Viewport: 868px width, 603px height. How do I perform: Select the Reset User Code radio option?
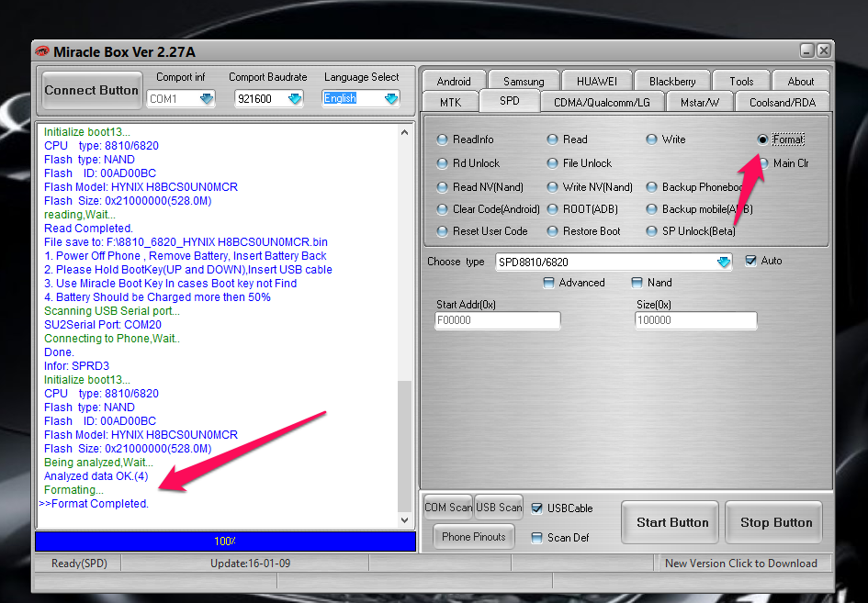coord(442,231)
